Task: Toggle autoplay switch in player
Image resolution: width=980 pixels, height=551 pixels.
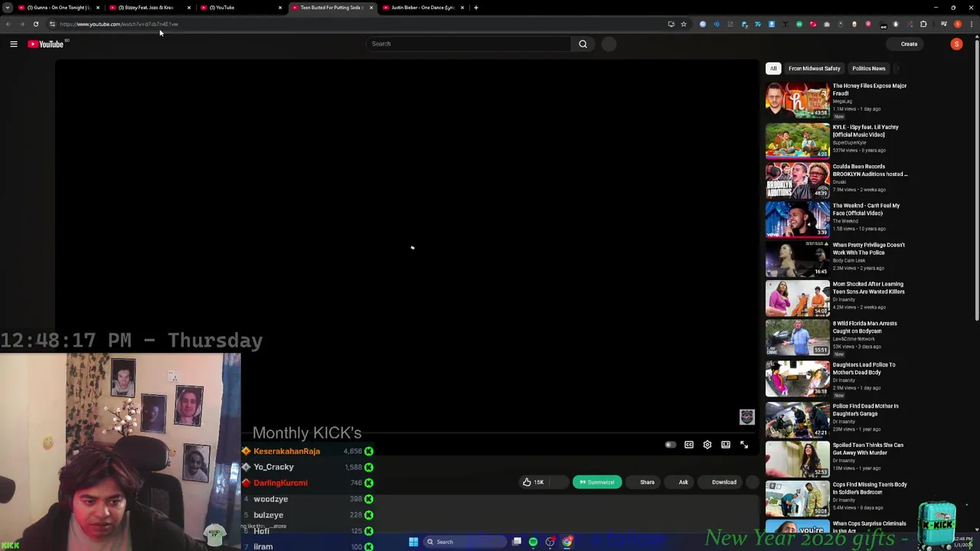Action: coord(670,445)
